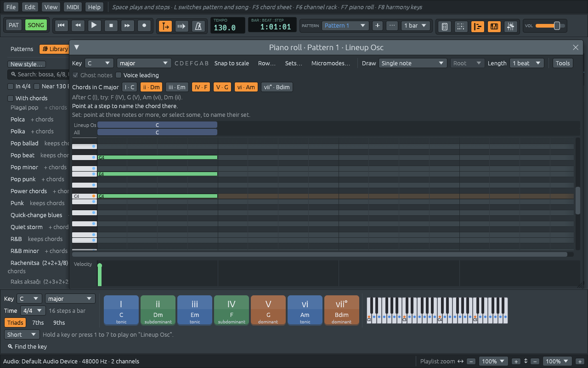Click the Play transport button

pos(94,25)
